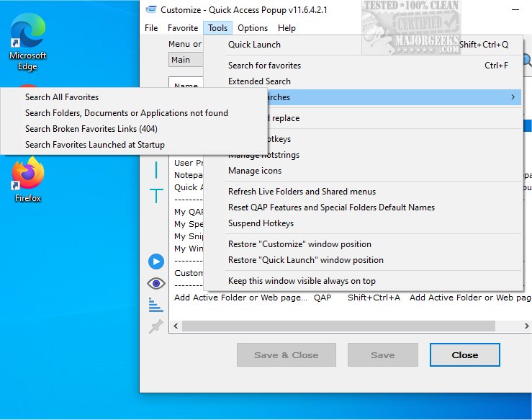This screenshot has width=532, height=420.
Task: Select Restore "Quick Launch" window position
Action: pos(363,260)
